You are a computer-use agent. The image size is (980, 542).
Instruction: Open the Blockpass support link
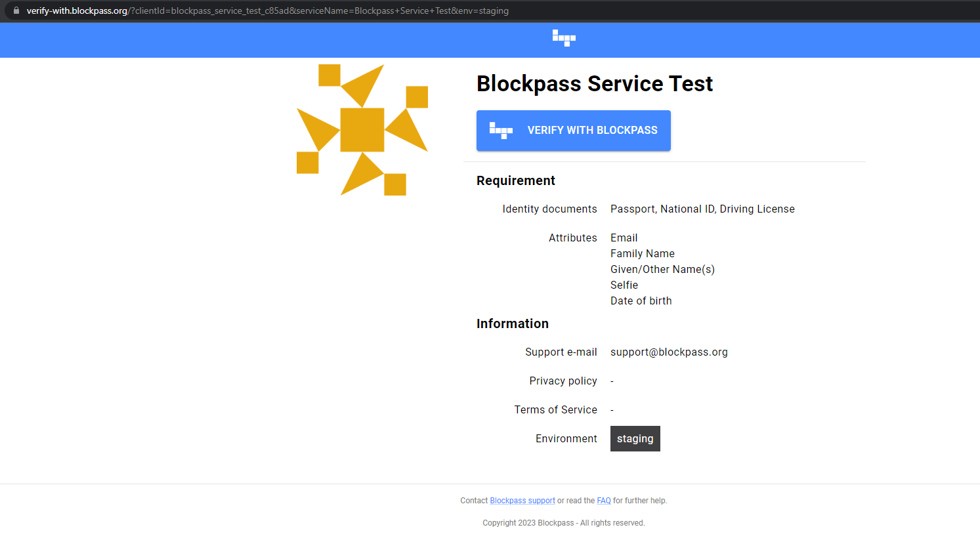(x=522, y=501)
